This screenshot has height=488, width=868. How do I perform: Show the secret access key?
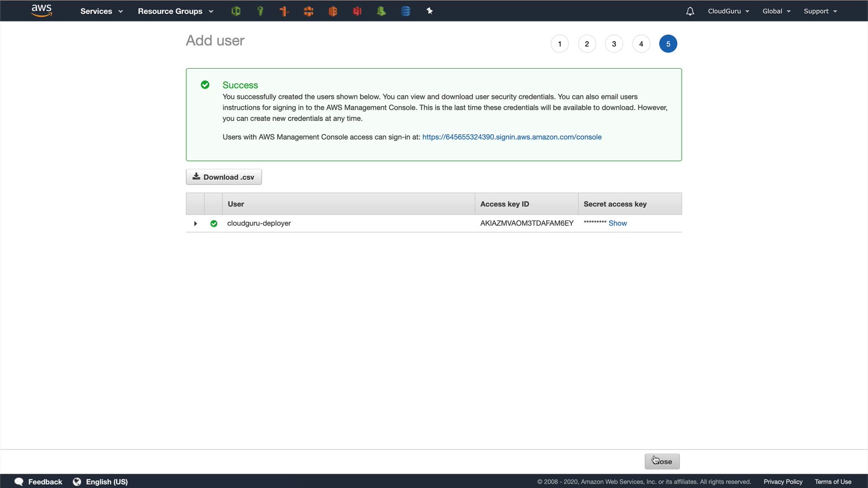(x=618, y=223)
